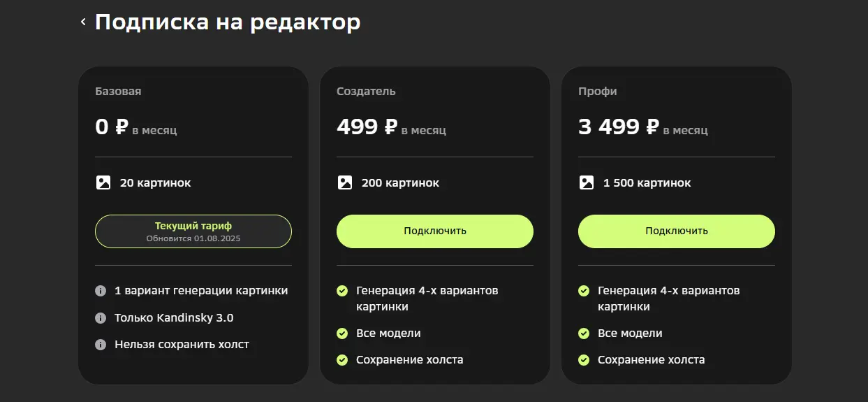Image resolution: width=868 pixels, height=402 pixels.
Task: Go back using the arrow beside Подписка на редактор
Action: 83,22
